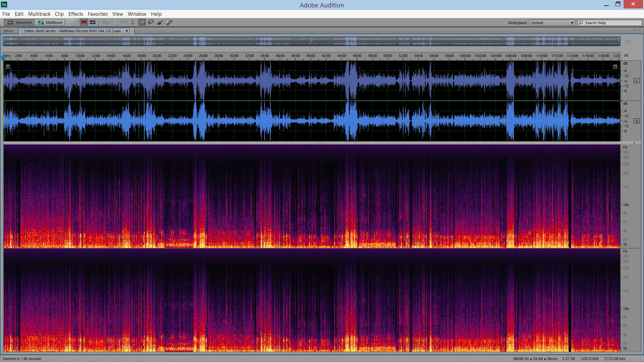Click the fade-in handle at waveform start
Screen dimensions: 644x362
click(x=8, y=67)
